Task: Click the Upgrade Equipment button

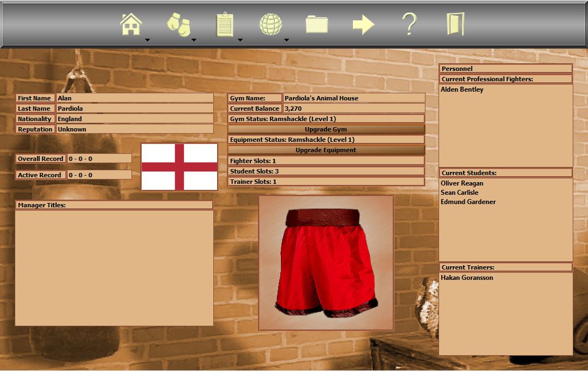Action: [326, 150]
